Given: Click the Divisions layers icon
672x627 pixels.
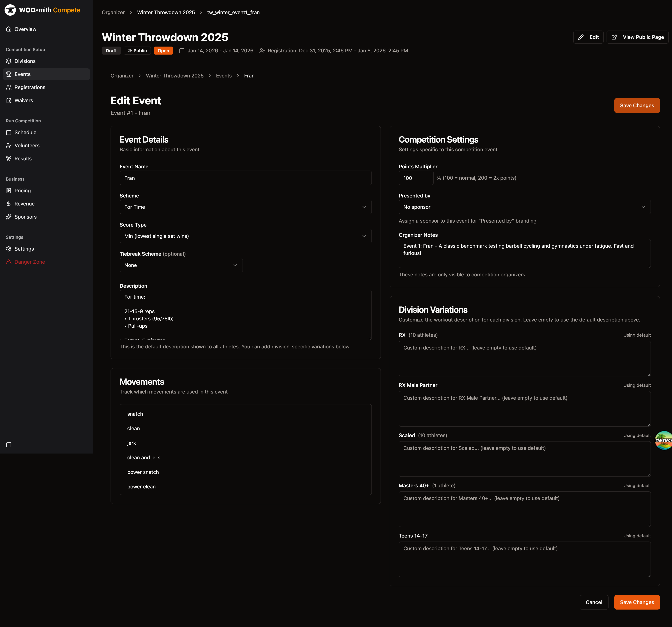Looking at the screenshot, I should [x=9, y=61].
